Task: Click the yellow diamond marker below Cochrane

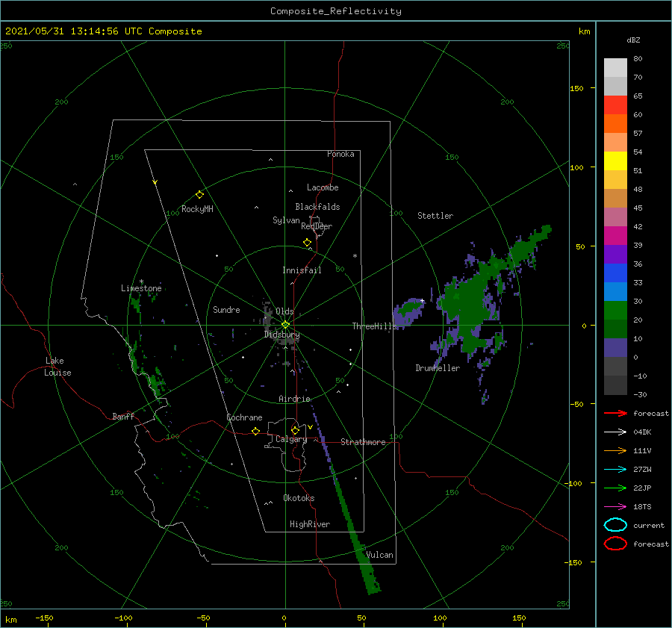Action: (x=256, y=432)
